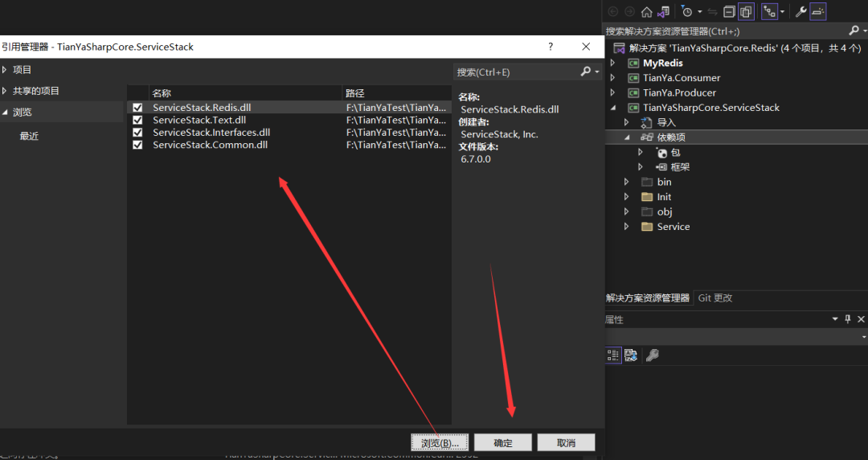
Task: Switch to the 解决方案资源管理器 tab
Action: pyautogui.click(x=648, y=298)
